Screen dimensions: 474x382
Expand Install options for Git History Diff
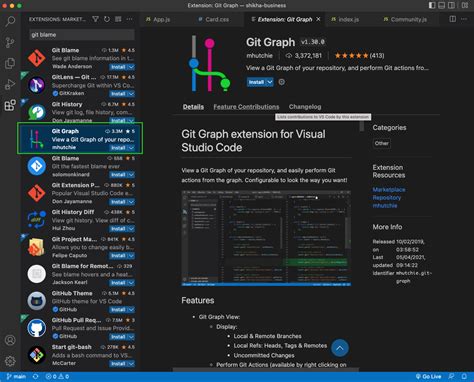[x=131, y=229]
